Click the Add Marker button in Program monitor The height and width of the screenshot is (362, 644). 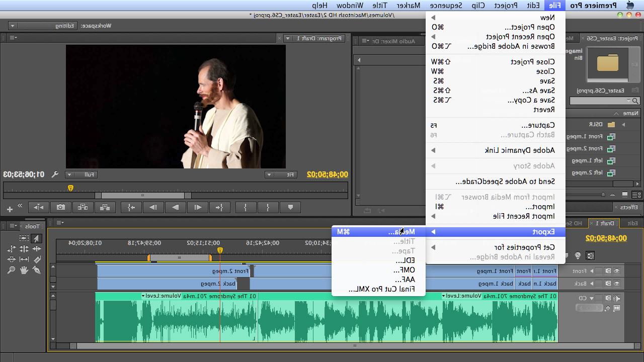pos(290,207)
